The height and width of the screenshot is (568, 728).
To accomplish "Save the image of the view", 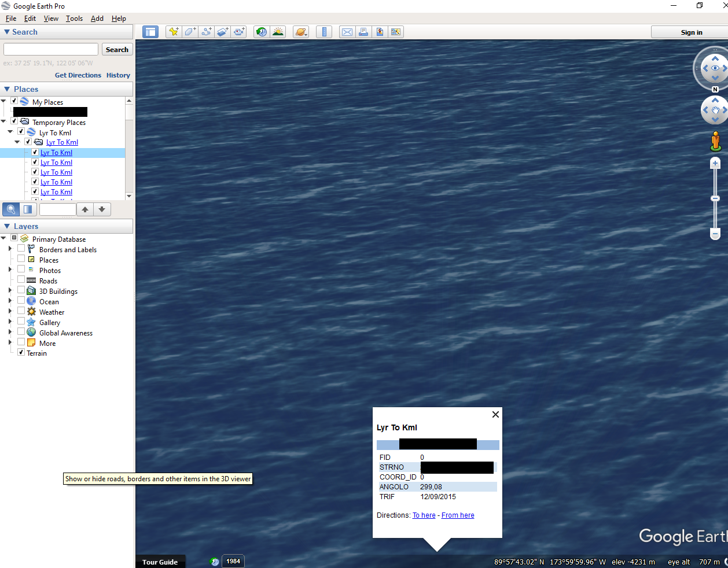I will 380,32.
